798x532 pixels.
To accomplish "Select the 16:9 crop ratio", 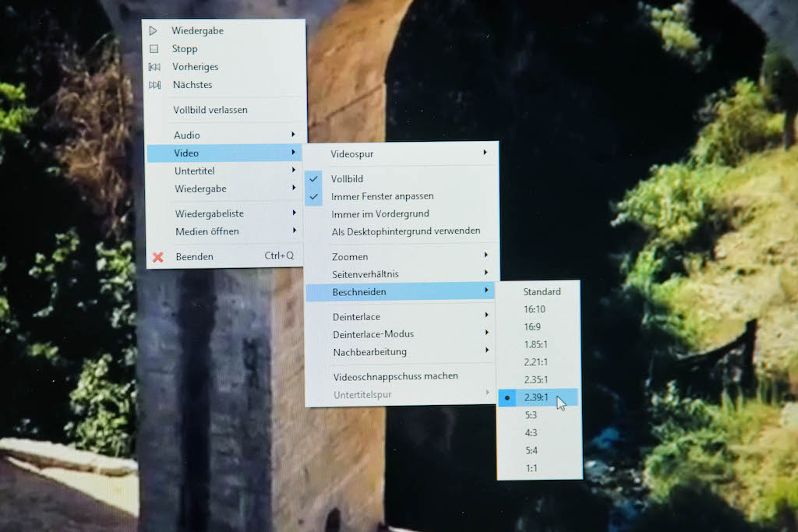I will 538,327.
